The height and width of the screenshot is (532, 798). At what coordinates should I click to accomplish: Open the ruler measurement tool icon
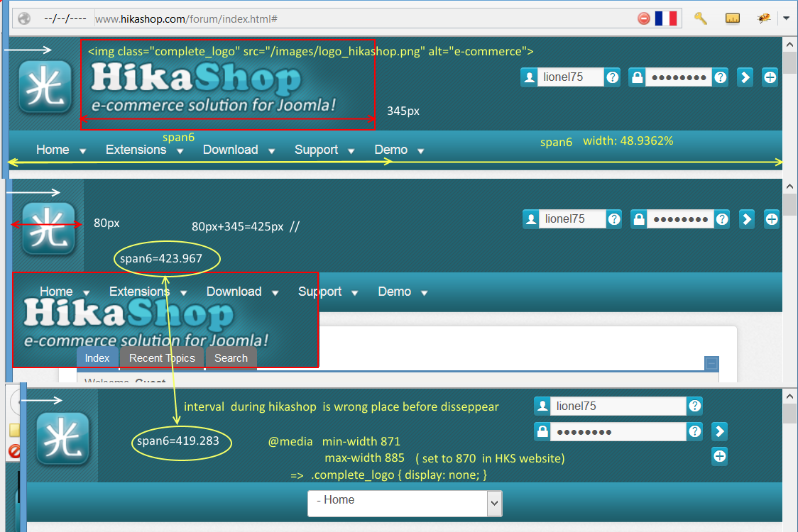pyautogui.click(x=733, y=19)
